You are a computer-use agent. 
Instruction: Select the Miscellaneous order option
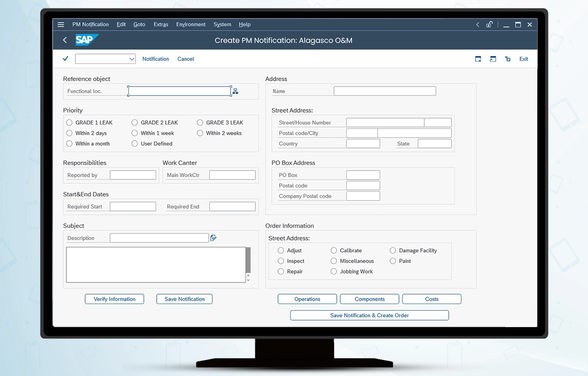pyautogui.click(x=334, y=261)
